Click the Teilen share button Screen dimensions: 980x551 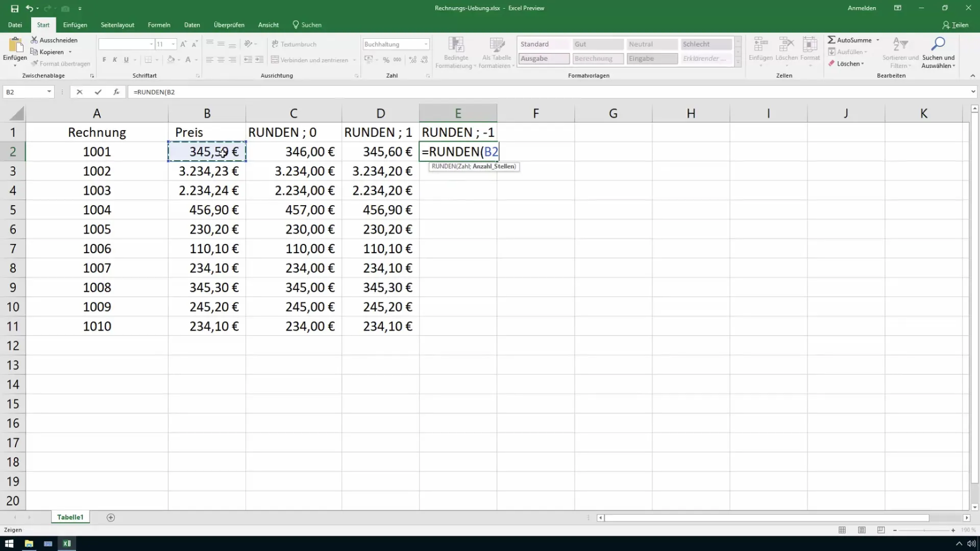tap(955, 24)
